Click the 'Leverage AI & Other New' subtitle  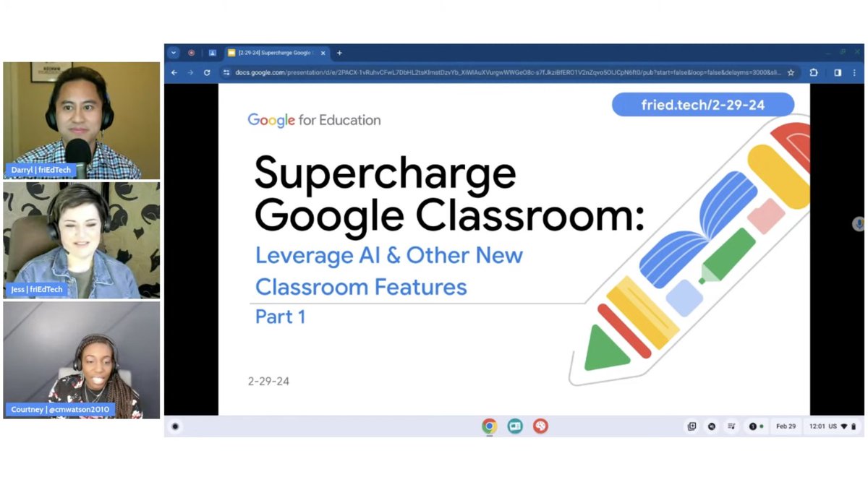pos(389,255)
